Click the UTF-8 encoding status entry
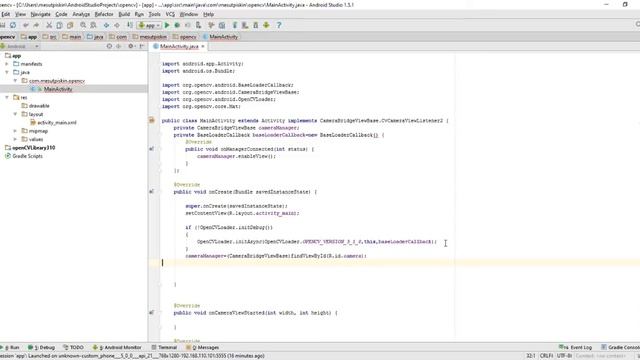Viewport: 640px width, 360px height. [x=564, y=356]
